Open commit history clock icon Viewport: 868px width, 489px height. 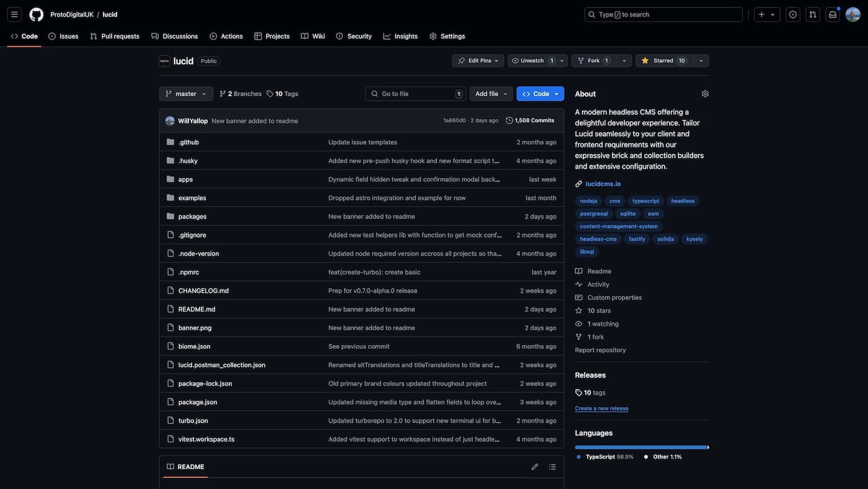(x=510, y=120)
